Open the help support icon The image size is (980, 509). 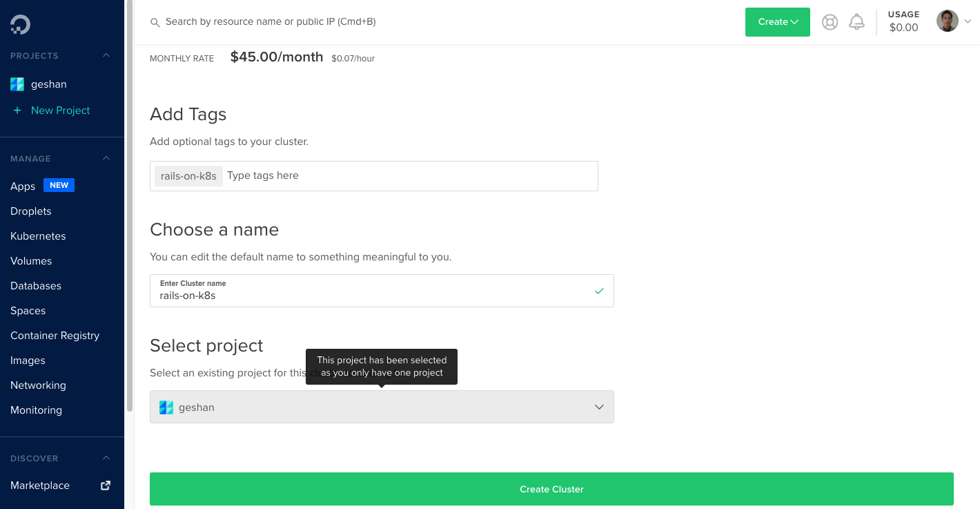pos(830,21)
